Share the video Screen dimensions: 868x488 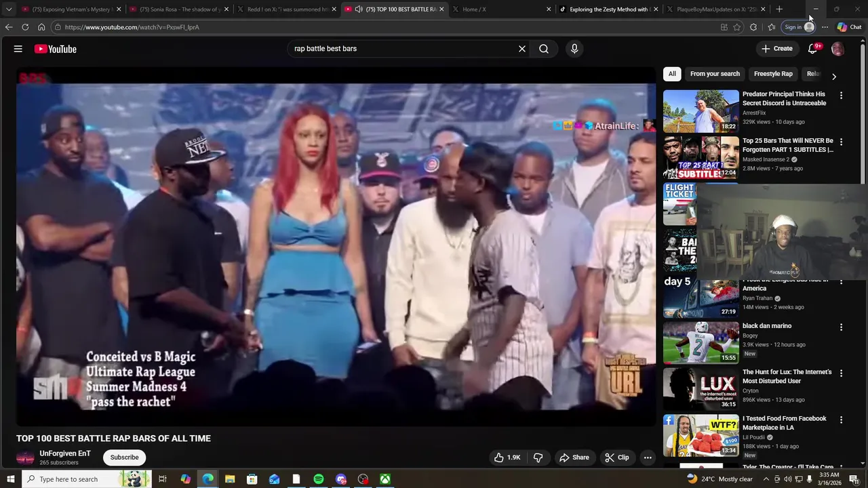pyautogui.click(x=574, y=457)
